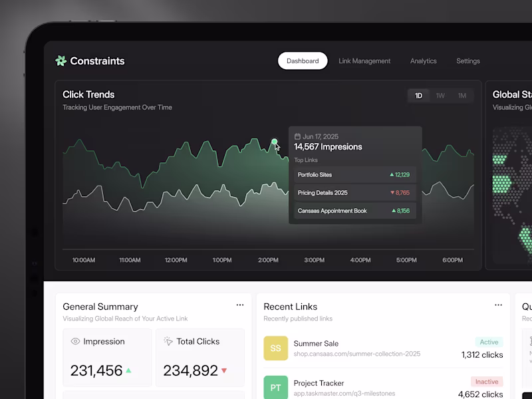The height and width of the screenshot is (399, 532).
Task: Open the Recent Links options menu
Action: (x=498, y=305)
